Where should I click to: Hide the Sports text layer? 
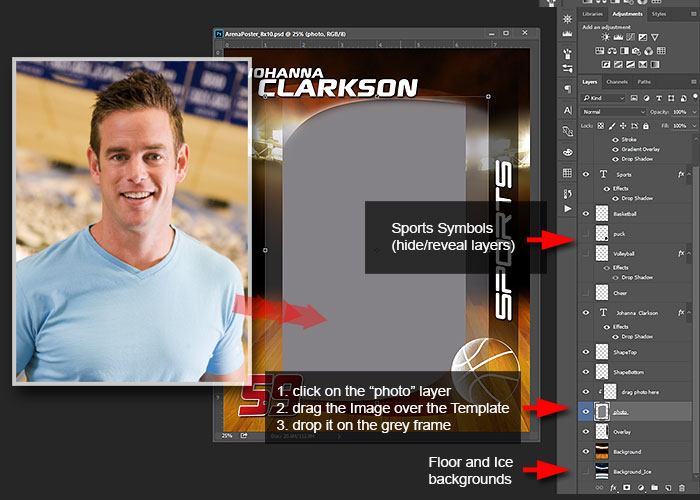[x=586, y=175]
